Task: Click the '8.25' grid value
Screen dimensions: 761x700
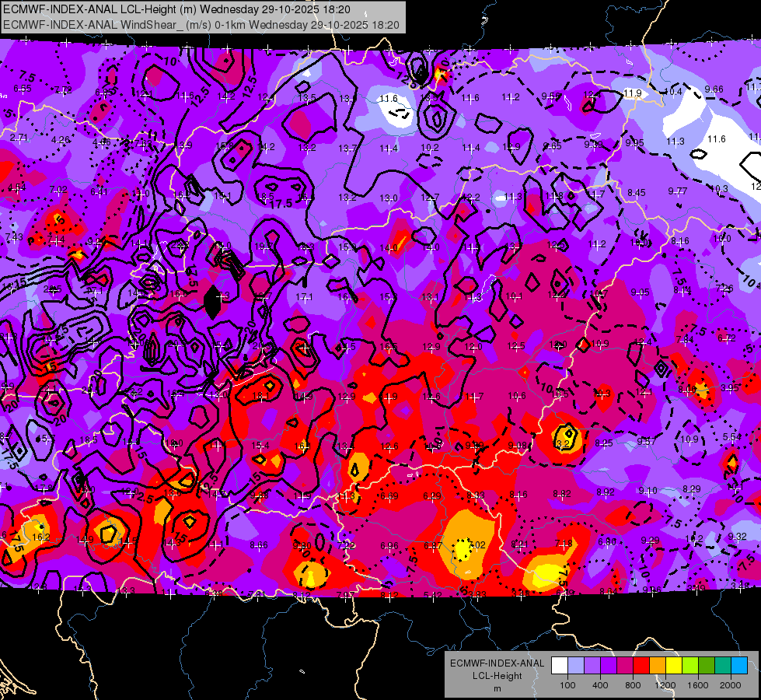Action: 604,443
